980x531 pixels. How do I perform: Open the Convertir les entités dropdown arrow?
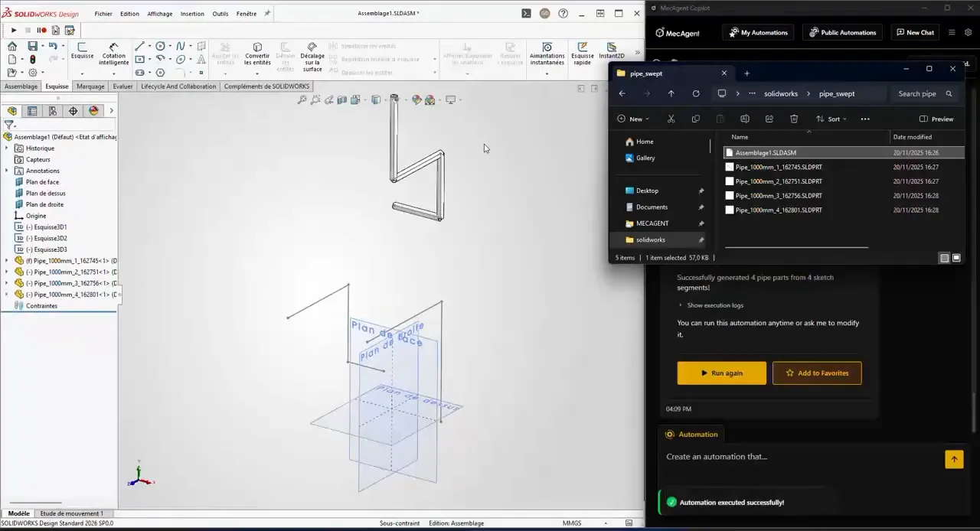(x=257, y=73)
